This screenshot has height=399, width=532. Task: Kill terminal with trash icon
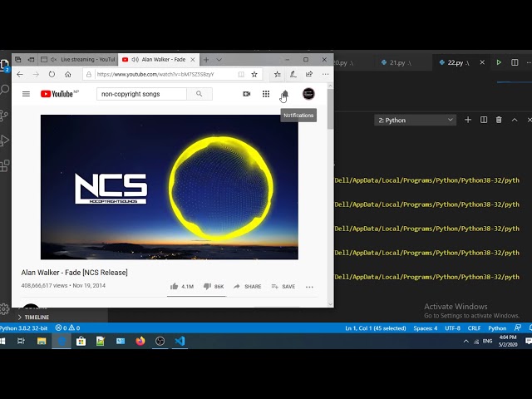coord(499,120)
